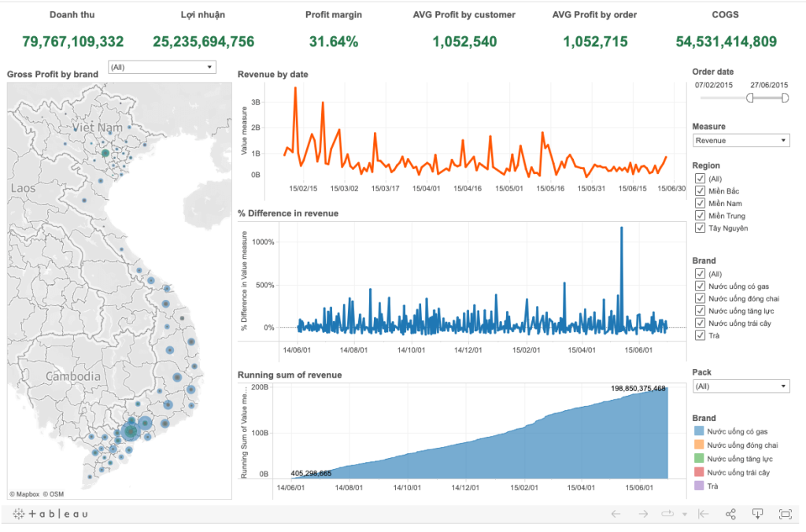Click the orange Nước uống đóng chai legend swatch

click(x=699, y=445)
